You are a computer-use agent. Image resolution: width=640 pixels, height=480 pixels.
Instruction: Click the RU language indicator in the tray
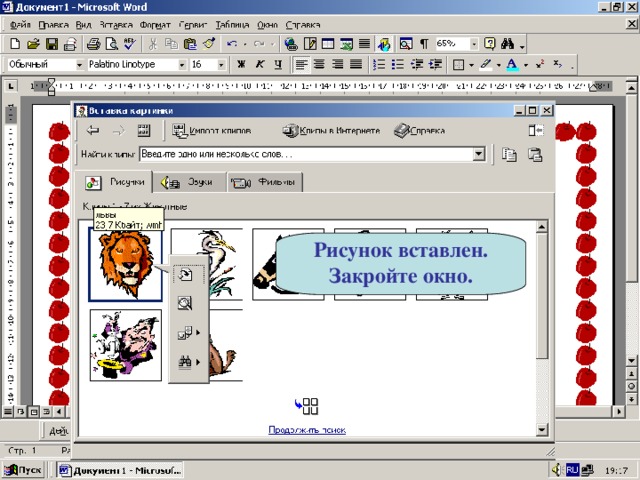point(572,470)
